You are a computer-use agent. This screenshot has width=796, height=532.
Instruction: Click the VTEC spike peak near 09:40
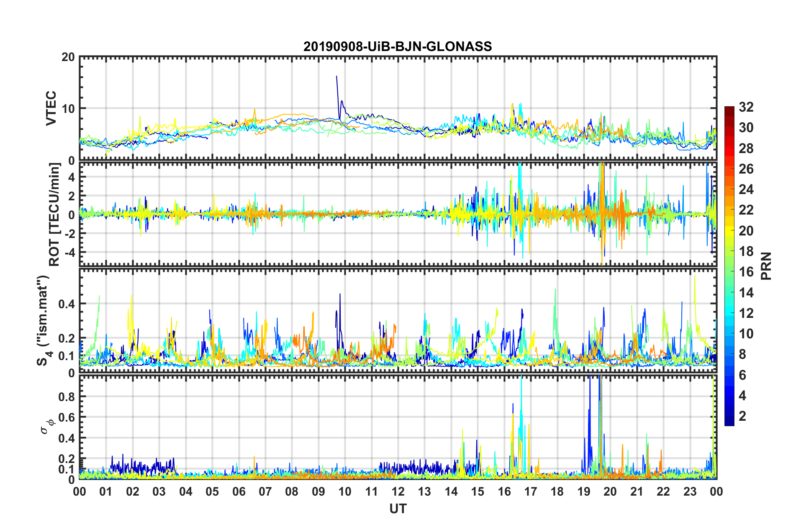(x=336, y=77)
